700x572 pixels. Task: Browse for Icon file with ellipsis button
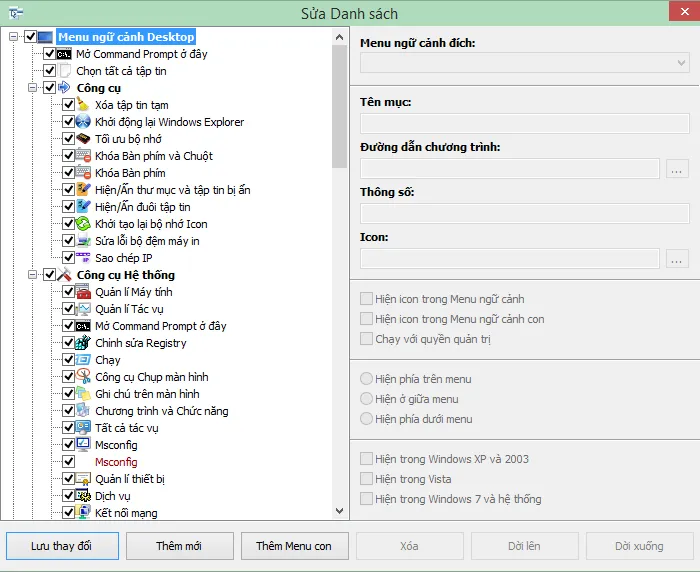pos(677,259)
